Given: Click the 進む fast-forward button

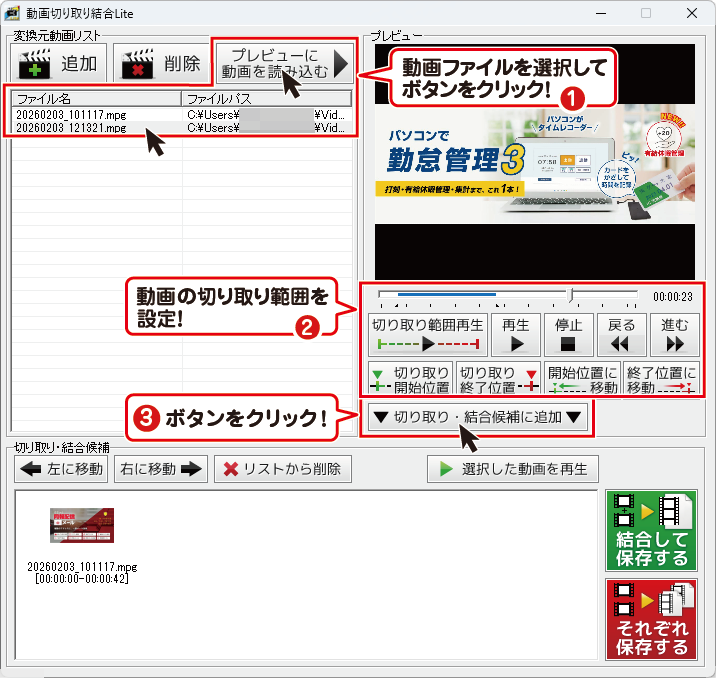Looking at the screenshot, I should click(674, 335).
